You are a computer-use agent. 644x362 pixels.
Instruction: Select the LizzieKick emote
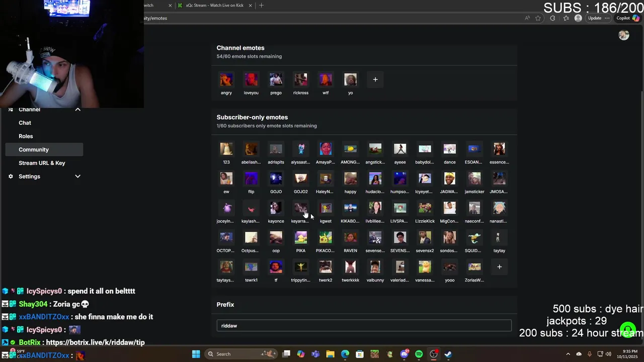(x=425, y=208)
